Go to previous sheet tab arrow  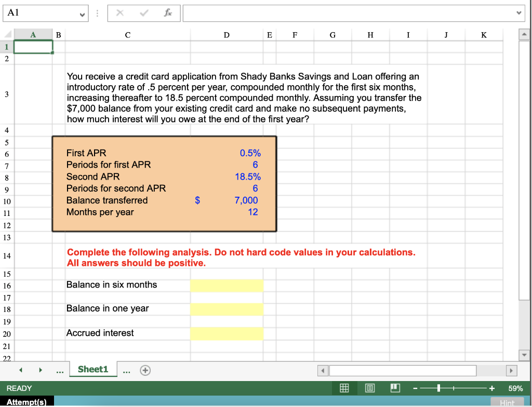click(21, 370)
